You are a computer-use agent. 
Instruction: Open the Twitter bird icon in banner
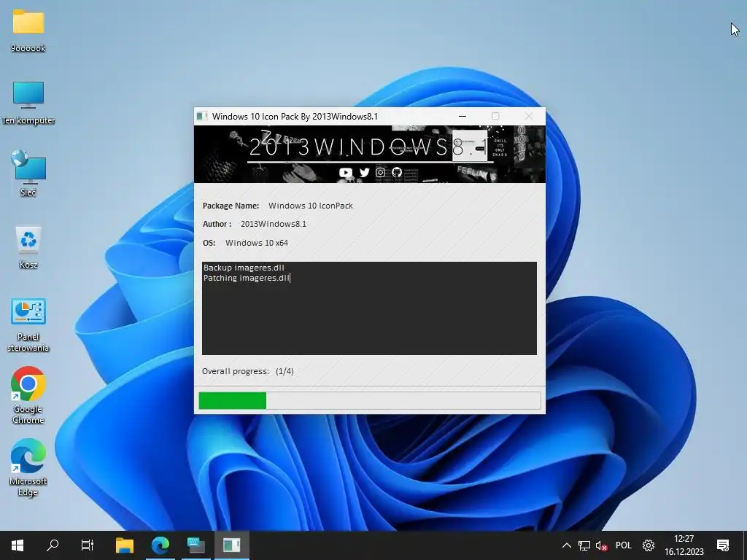pyautogui.click(x=365, y=172)
